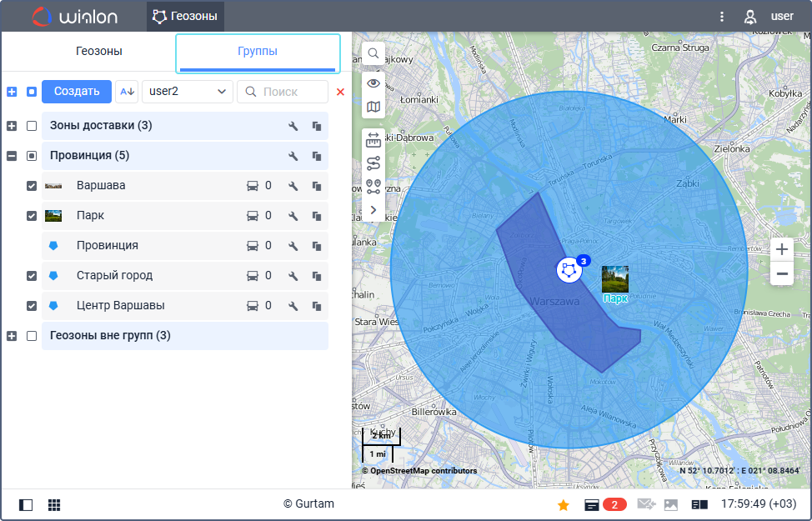Open the user2 account dropdown
This screenshot has height=521, width=812.
click(x=188, y=92)
